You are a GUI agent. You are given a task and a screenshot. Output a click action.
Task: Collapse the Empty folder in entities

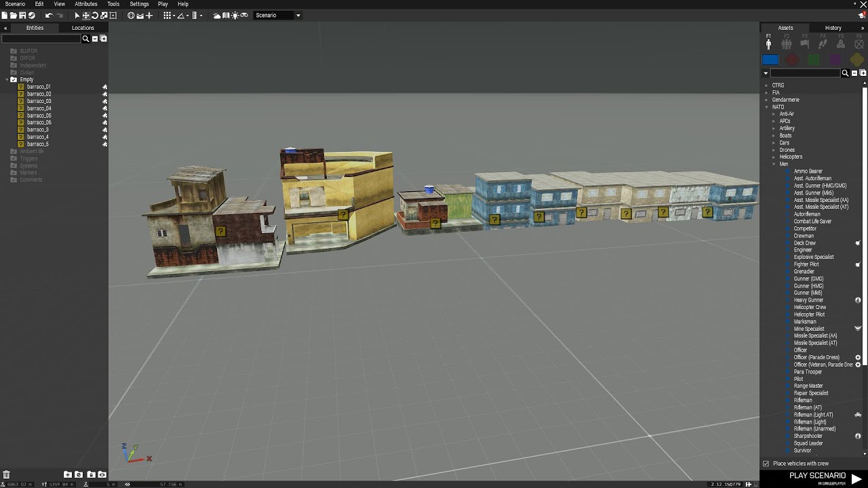tap(7, 80)
